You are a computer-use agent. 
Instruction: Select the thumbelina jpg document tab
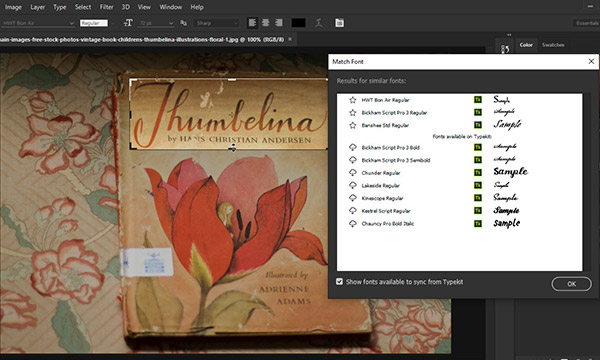pos(142,39)
